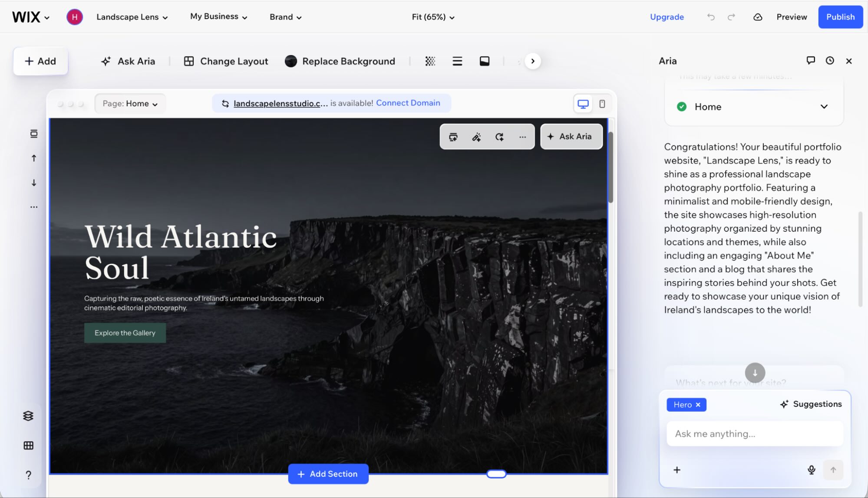Viewport: 868px width, 498px height.
Task: Switch to mobile view
Action: pyautogui.click(x=602, y=104)
